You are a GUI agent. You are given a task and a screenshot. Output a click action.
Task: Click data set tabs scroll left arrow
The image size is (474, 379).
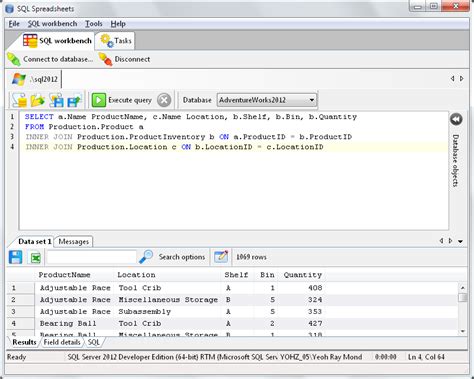coord(441,241)
